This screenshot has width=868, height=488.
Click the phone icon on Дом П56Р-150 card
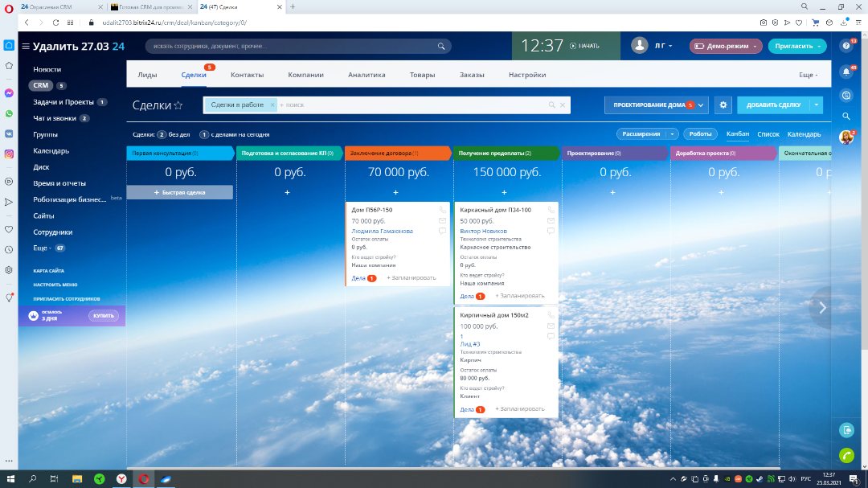coord(442,210)
